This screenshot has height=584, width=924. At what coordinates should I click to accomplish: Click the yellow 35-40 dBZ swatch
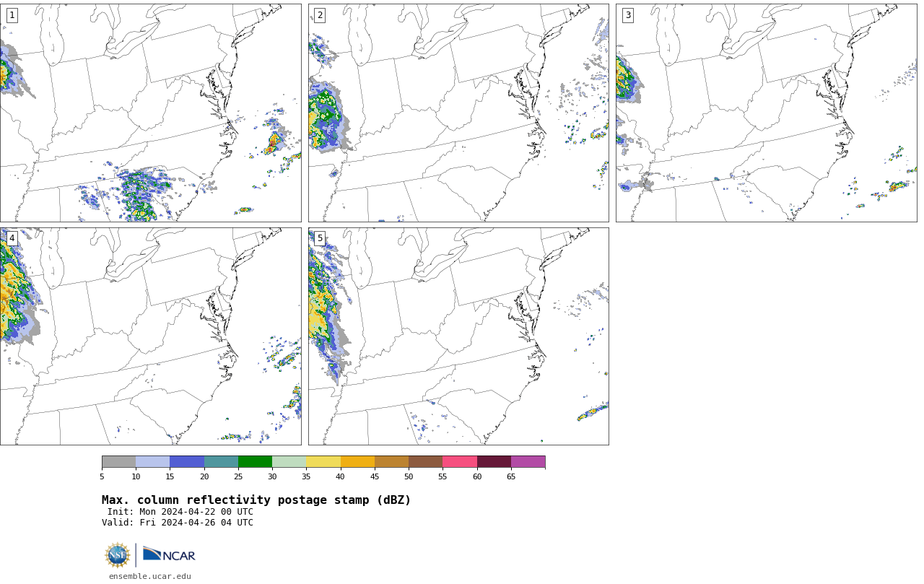(x=323, y=462)
